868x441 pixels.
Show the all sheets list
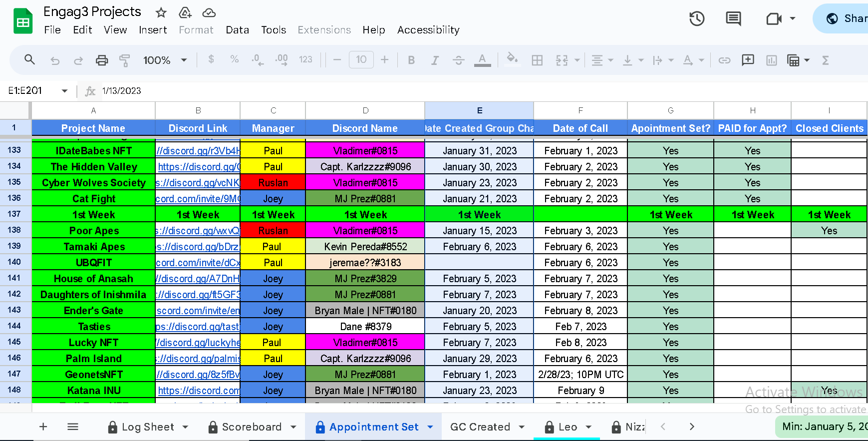[73, 427]
